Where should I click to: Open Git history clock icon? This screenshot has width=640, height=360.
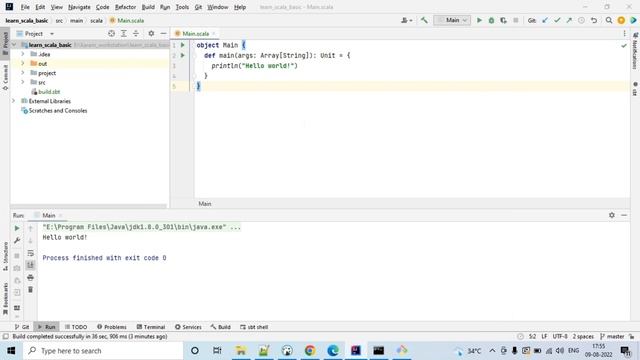581,20
